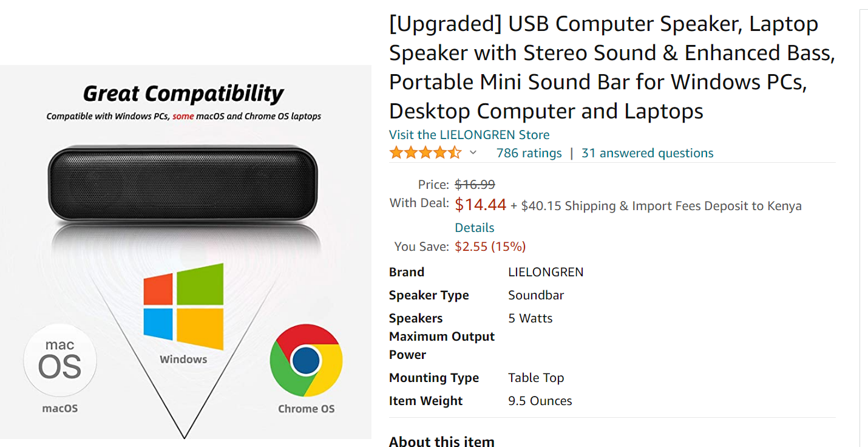Viewport: 868px width, 447px height.
Task: Click the $2.55 (15%) savings amount
Action: tap(490, 247)
